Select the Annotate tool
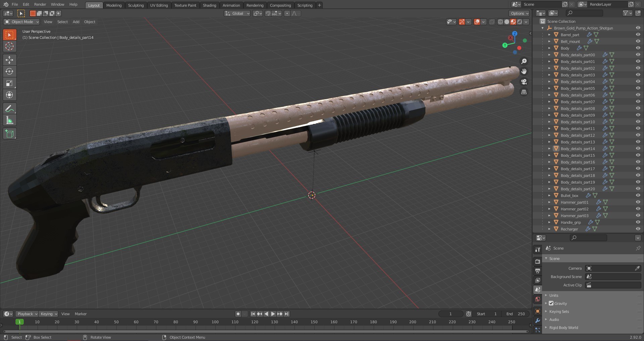 click(9, 109)
